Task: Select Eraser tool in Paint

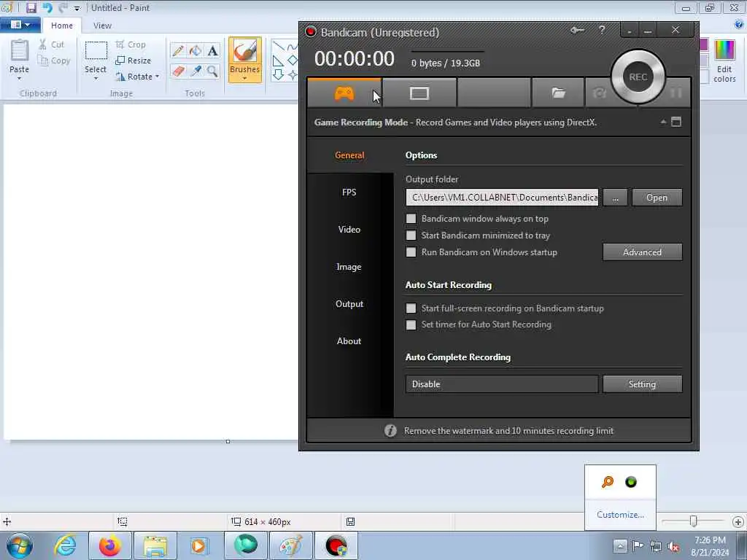Action: (x=178, y=71)
